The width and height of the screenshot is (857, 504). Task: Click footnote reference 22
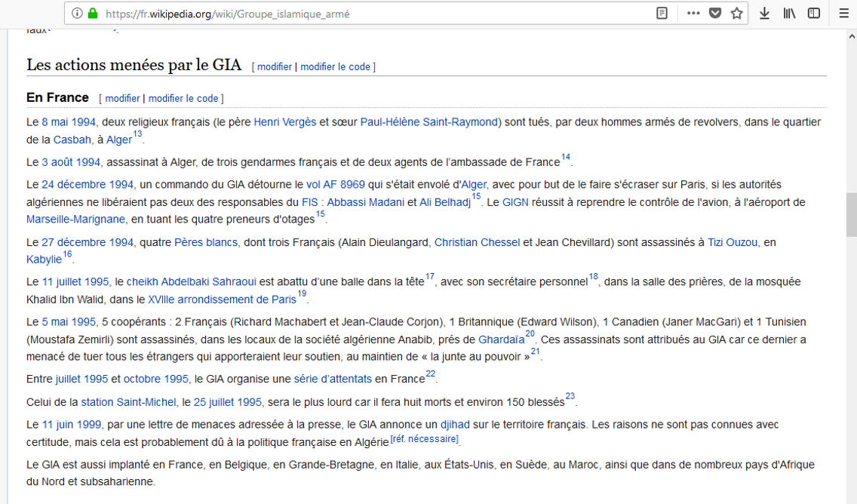[x=431, y=374]
